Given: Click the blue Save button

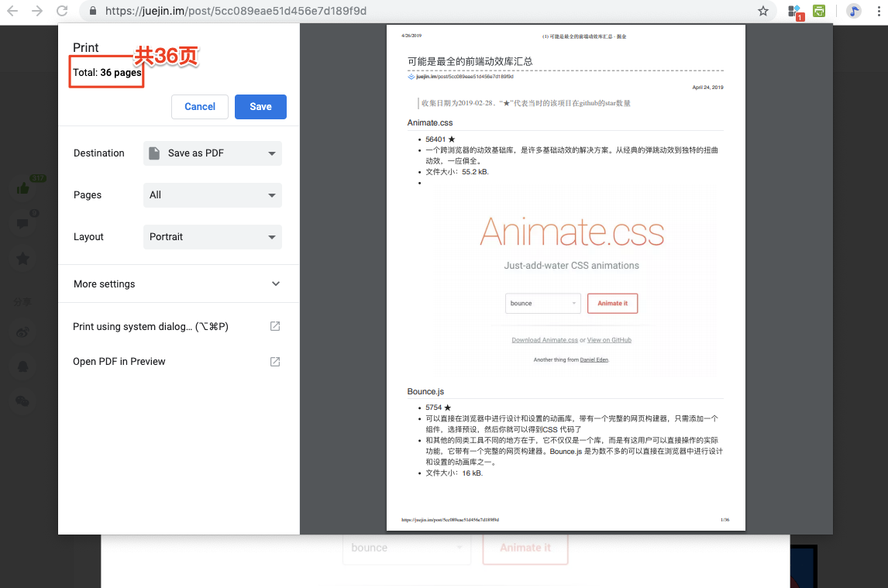Looking at the screenshot, I should pos(260,107).
